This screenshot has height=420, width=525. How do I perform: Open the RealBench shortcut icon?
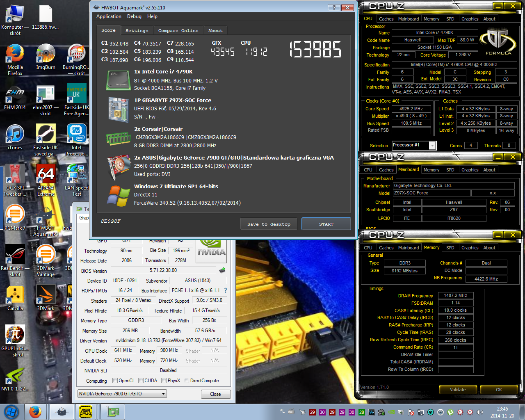(x=15, y=260)
